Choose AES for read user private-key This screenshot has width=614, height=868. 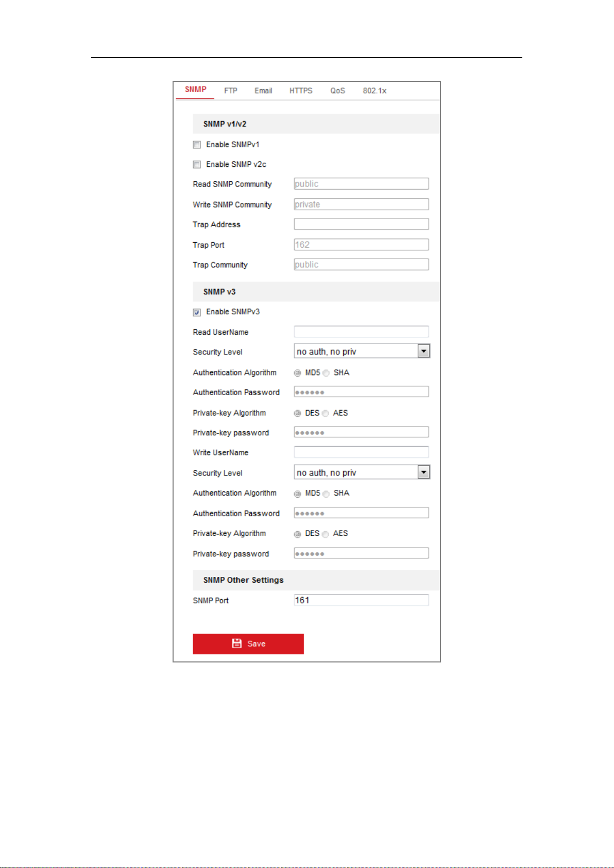[326, 413]
